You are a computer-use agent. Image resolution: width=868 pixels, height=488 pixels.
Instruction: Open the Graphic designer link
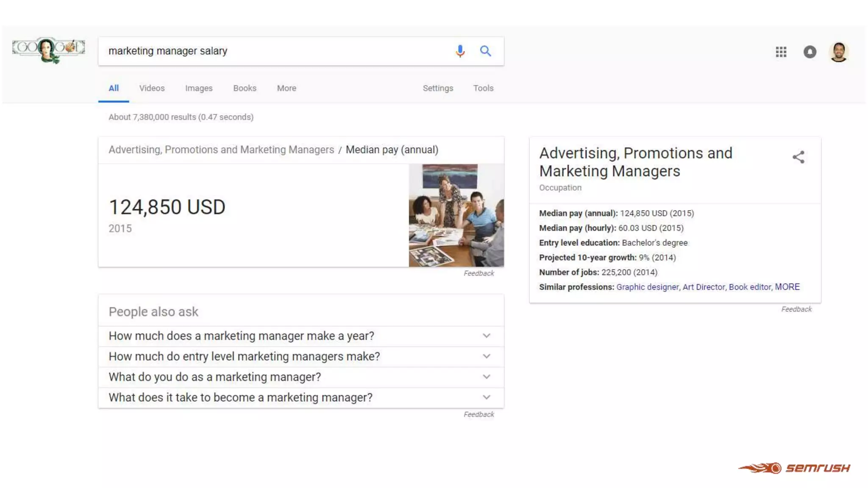pyautogui.click(x=647, y=287)
